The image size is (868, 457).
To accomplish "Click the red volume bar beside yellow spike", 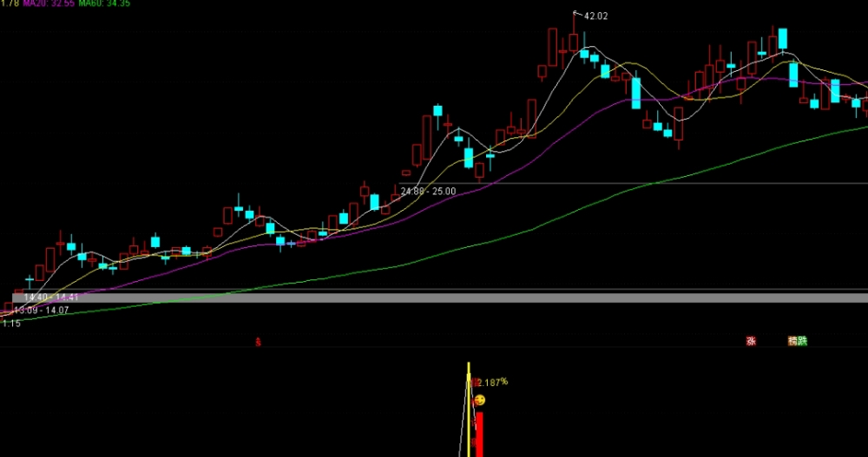I will click(479, 434).
